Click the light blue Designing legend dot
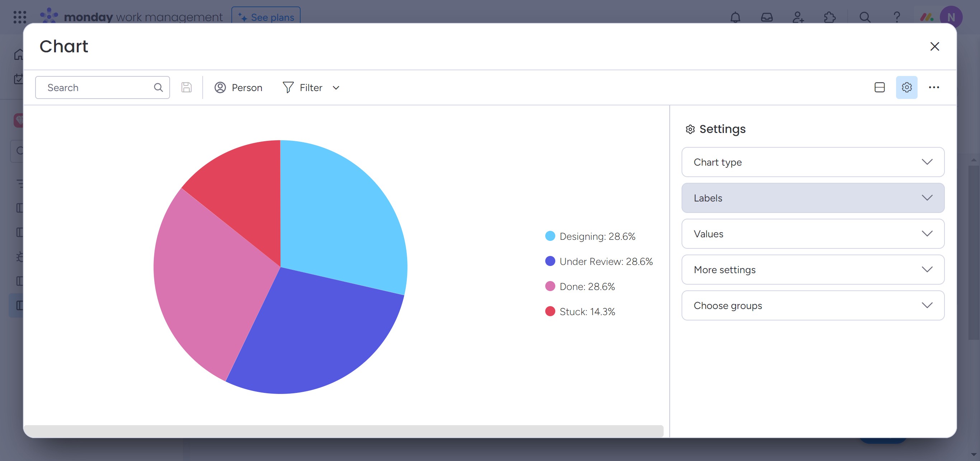Screen dimensions: 980x461 tap(550, 236)
